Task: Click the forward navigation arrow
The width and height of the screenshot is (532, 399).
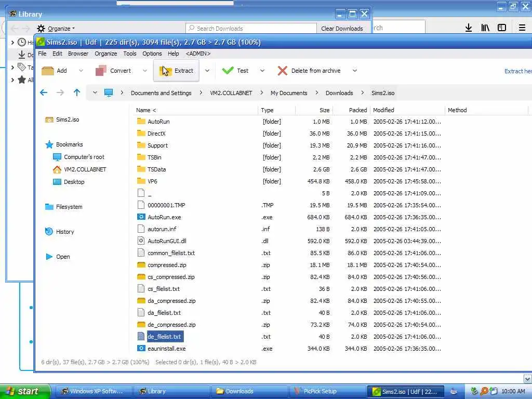Action: coord(60,92)
